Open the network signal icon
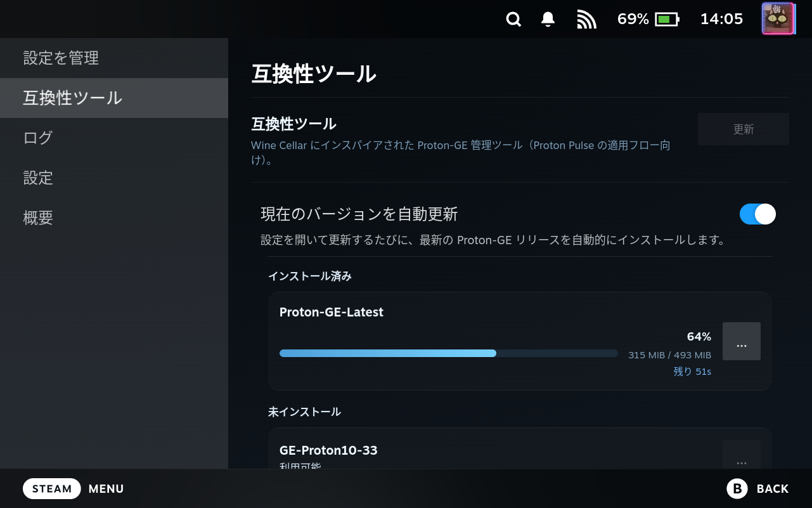The width and height of the screenshot is (812, 508). [587, 20]
